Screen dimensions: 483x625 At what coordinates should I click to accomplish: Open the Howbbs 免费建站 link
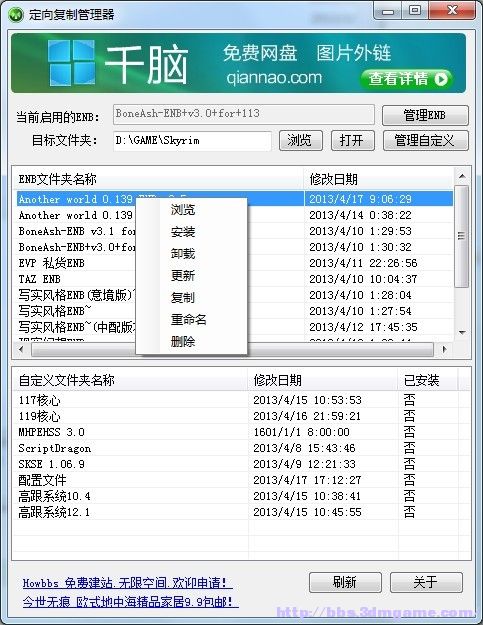(x=128, y=583)
